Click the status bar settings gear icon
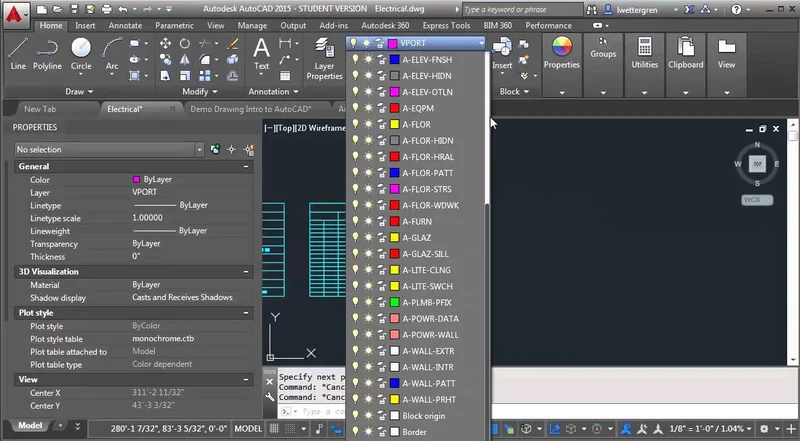Image resolution: width=800 pixels, height=441 pixels. [x=764, y=429]
